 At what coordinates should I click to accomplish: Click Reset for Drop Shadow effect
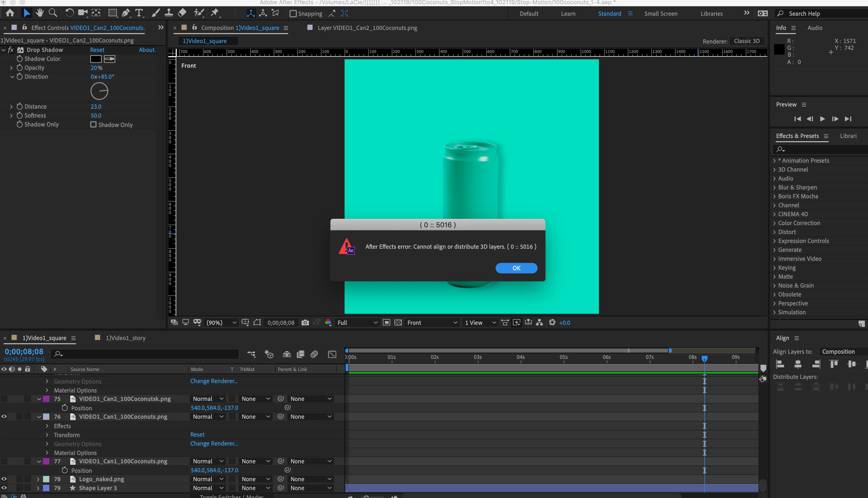point(97,50)
